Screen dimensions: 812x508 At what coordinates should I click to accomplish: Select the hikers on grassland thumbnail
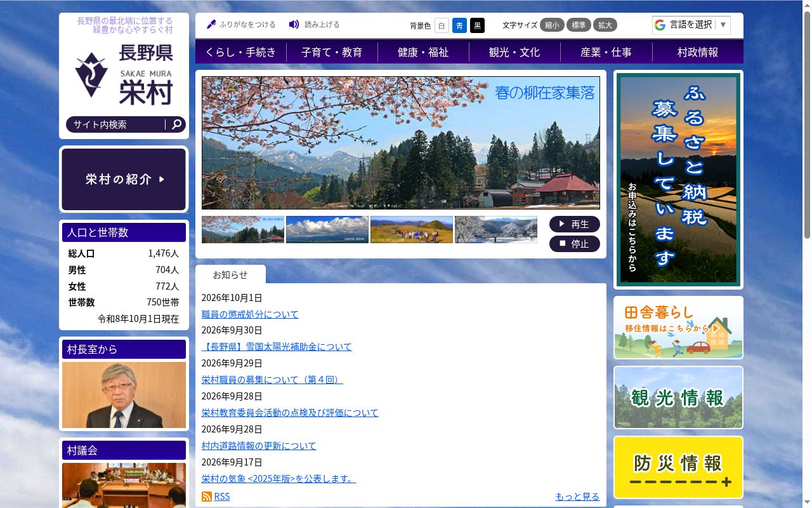pyautogui.click(x=412, y=229)
